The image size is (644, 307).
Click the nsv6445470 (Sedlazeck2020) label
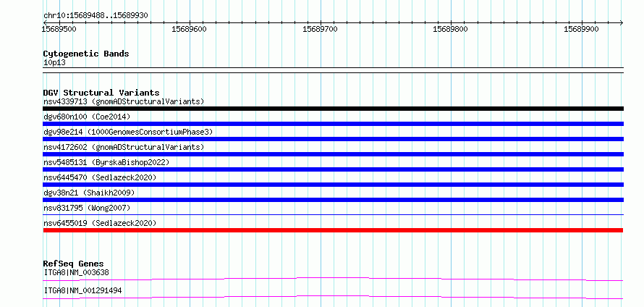coord(100,177)
